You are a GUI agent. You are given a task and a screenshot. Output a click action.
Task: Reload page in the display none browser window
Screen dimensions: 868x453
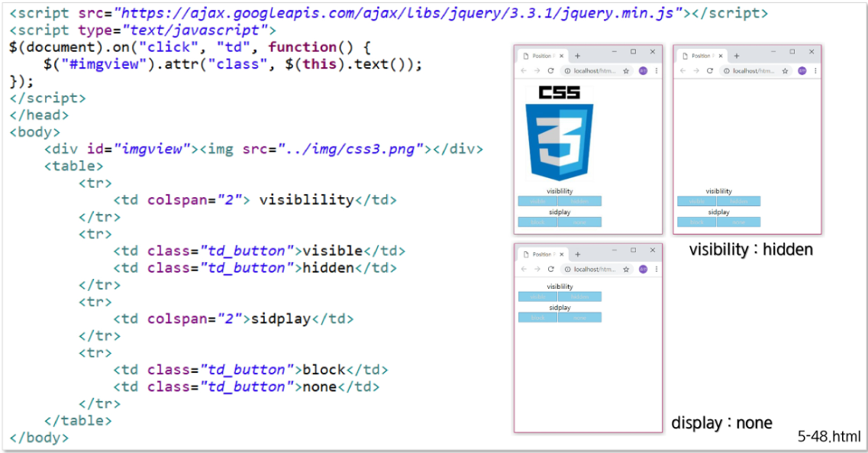[x=551, y=269]
